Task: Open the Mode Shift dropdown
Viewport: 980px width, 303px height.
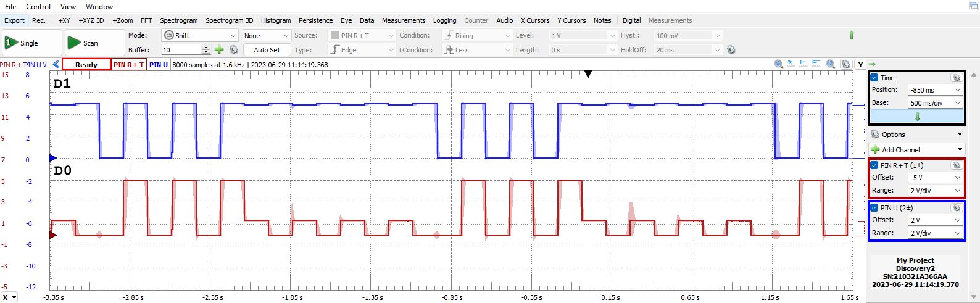Action: coord(199,36)
